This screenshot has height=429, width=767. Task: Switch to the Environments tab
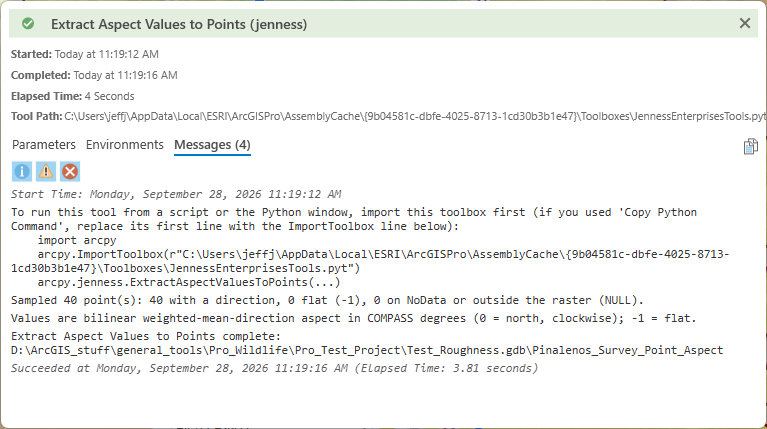tap(125, 145)
